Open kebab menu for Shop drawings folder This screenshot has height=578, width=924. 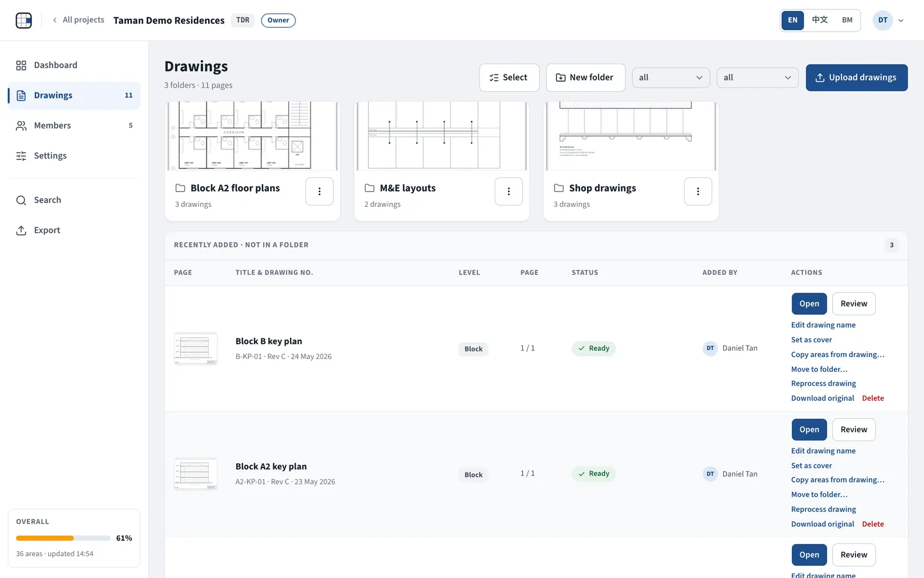pyautogui.click(x=698, y=191)
